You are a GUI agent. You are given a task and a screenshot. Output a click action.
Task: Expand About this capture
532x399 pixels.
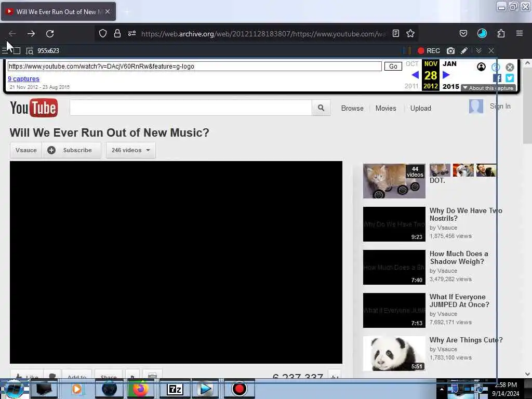488,88
